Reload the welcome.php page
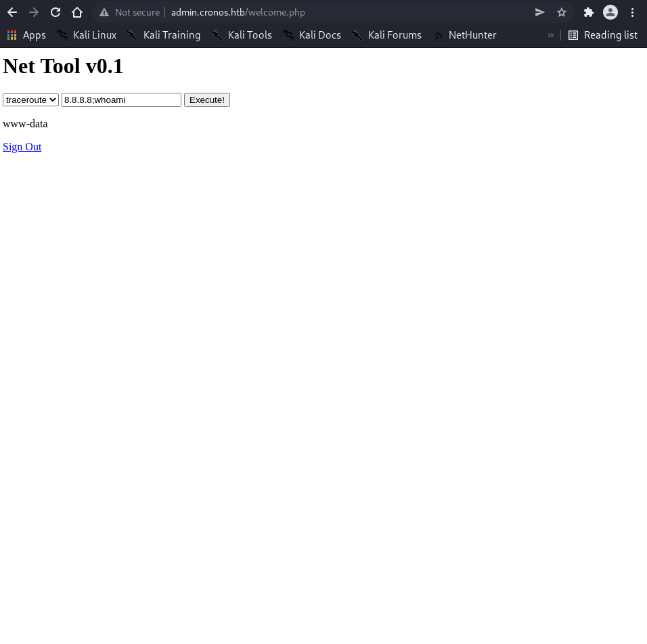Viewport: 647px width, 644px height. coord(55,12)
